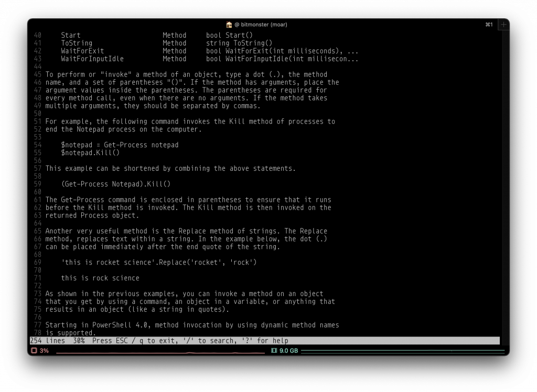Click 'ToString' method name on line 41
The height and width of the screenshot is (392, 537).
pos(77,43)
